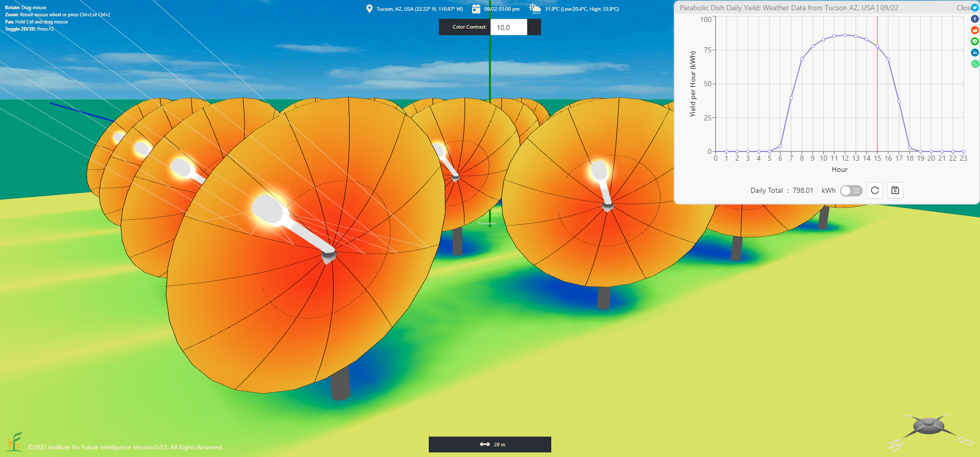Toggle the Daily Total list switch
The height and width of the screenshot is (457, 980).
[851, 190]
